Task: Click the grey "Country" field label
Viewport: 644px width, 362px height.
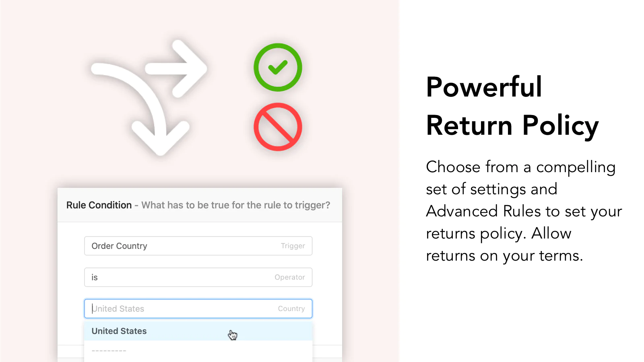Action: 291,309
